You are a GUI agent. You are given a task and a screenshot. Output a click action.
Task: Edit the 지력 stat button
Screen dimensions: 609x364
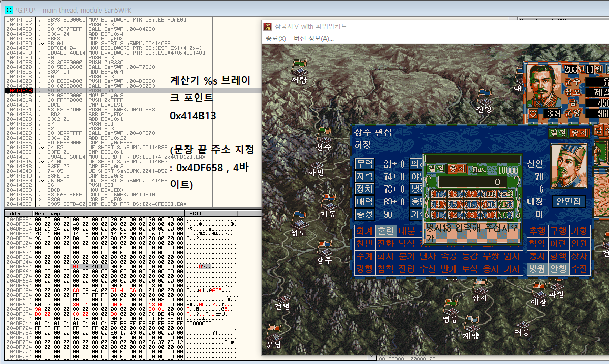click(x=364, y=176)
